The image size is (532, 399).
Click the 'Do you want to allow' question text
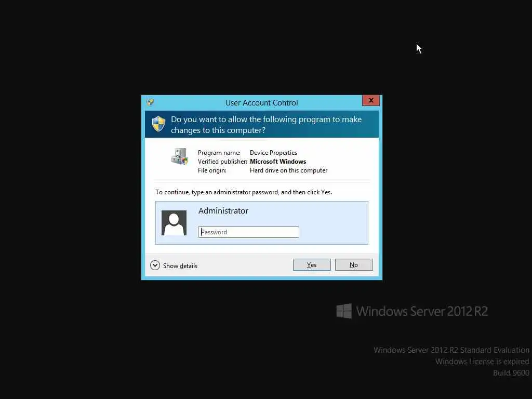267,125
